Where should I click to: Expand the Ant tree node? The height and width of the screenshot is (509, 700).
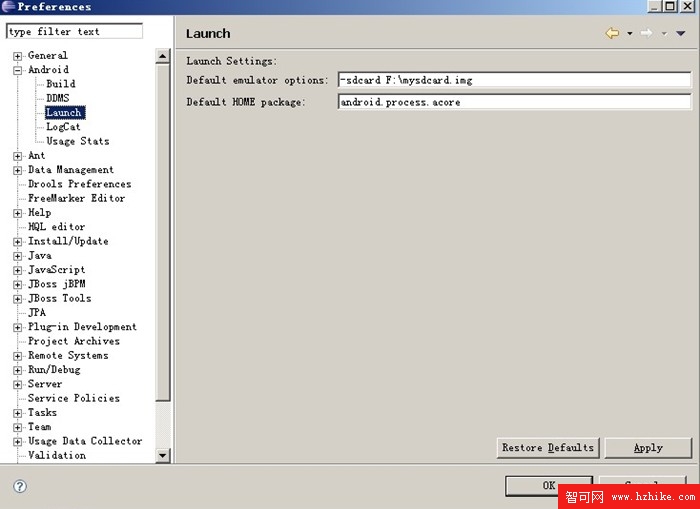(x=17, y=156)
